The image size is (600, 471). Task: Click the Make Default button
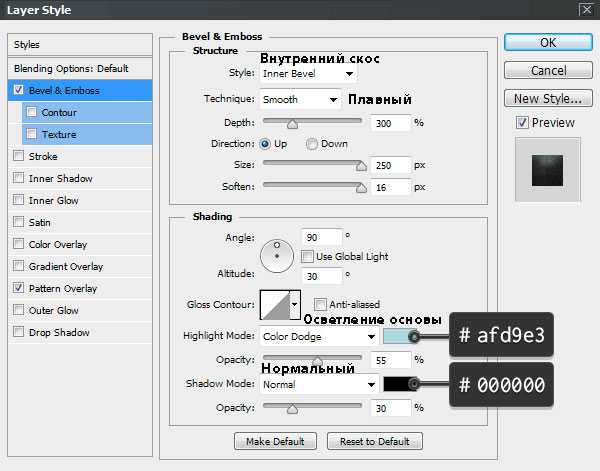(x=275, y=441)
